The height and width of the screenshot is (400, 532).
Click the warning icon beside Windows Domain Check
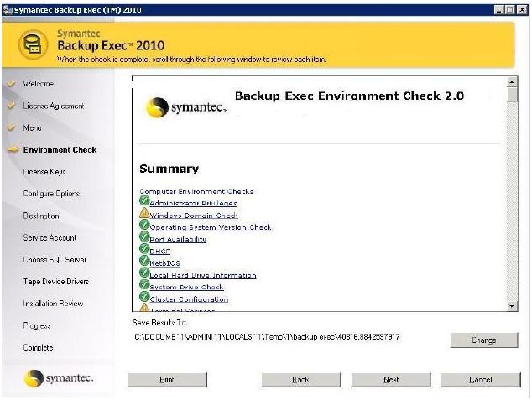[x=144, y=213]
